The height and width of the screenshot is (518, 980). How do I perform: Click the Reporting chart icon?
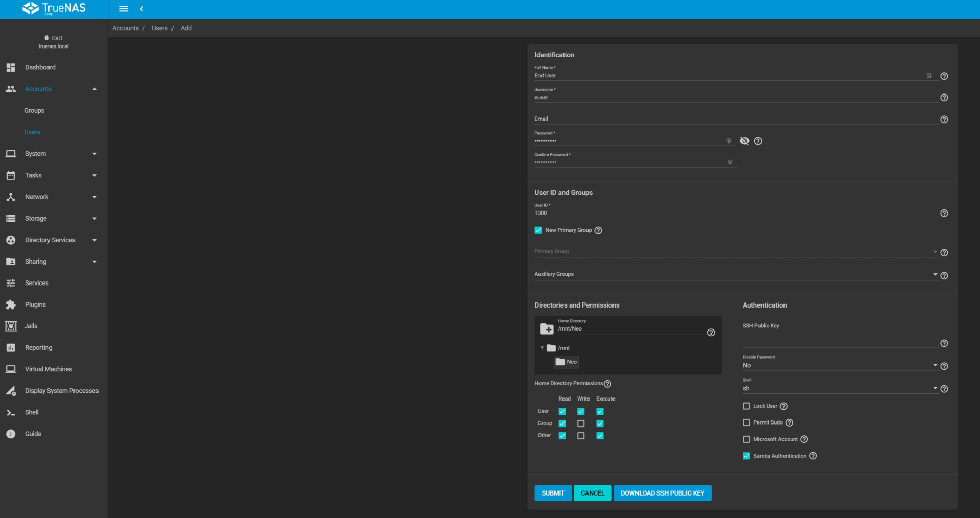(11, 348)
